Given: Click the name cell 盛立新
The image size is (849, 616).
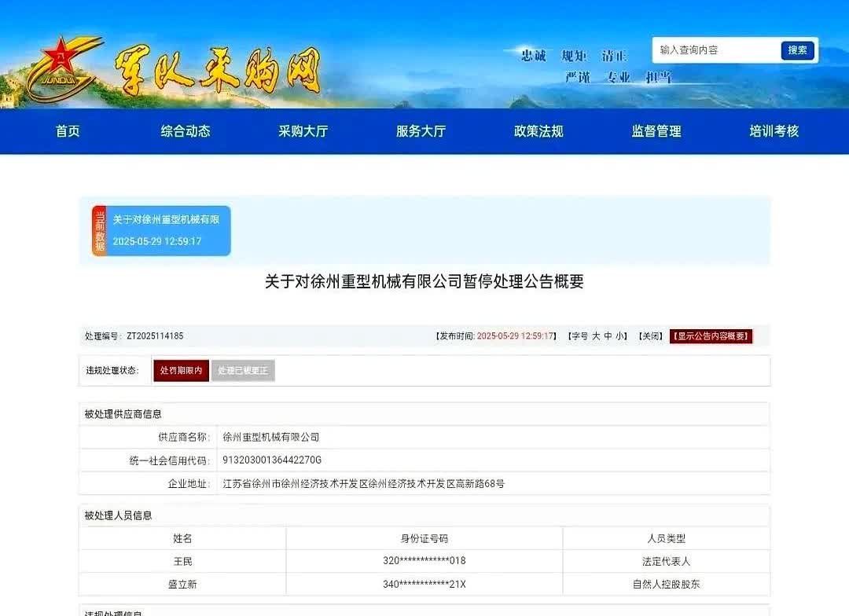Looking at the screenshot, I should [182, 585].
